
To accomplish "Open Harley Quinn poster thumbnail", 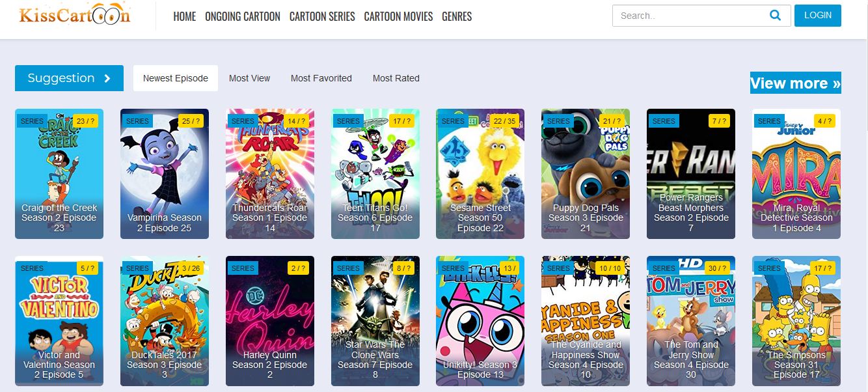I will coord(270,320).
